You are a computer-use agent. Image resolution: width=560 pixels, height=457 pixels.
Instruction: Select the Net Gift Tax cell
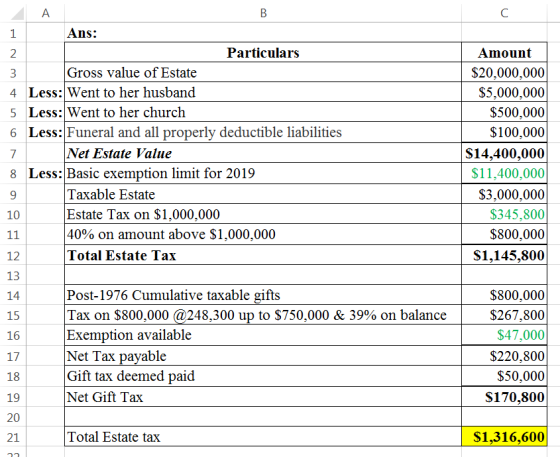click(x=263, y=397)
